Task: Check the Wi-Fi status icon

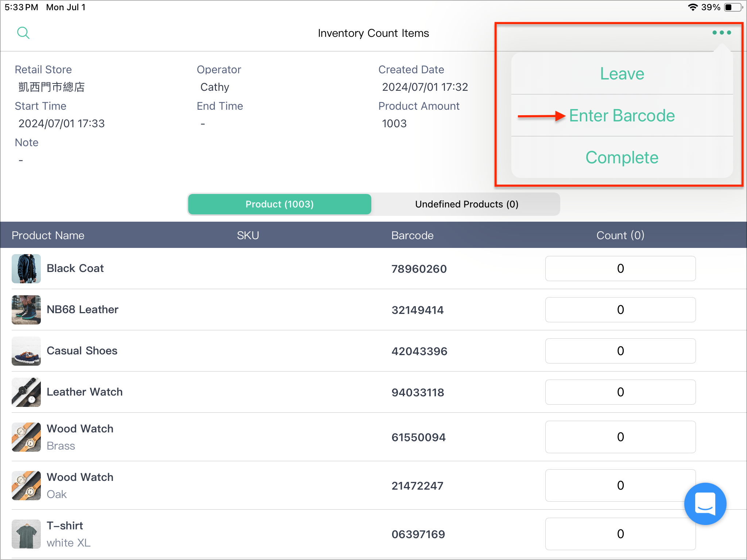Action: (693, 7)
